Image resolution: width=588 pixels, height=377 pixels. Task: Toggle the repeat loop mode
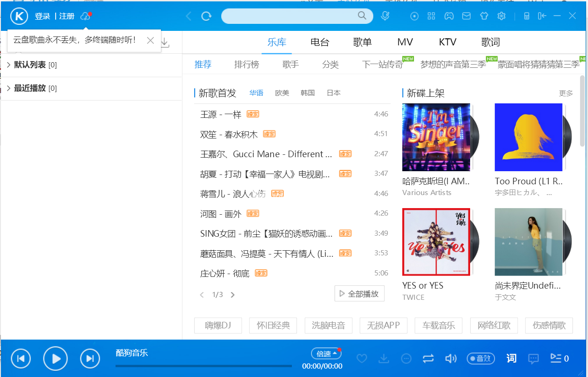point(428,359)
